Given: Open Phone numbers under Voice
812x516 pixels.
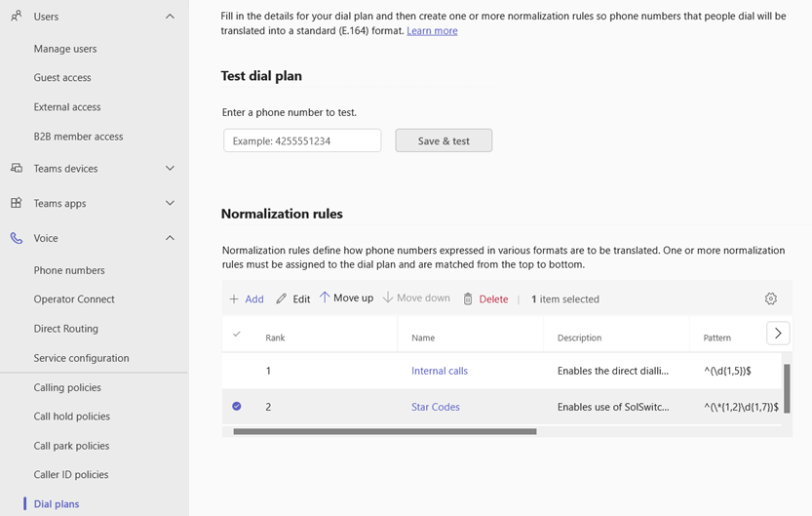Looking at the screenshot, I should [69, 270].
